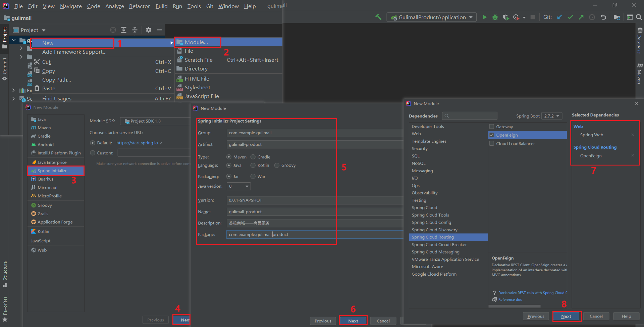Viewport: 644px width, 327px height.
Task: Open the Project view dropdown
Action: pos(29,30)
